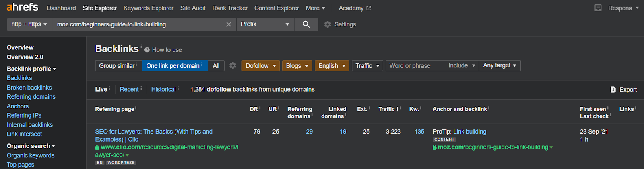The width and height of the screenshot is (644, 169).
Task: Open Content Explorer
Action: tap(277, 8)
